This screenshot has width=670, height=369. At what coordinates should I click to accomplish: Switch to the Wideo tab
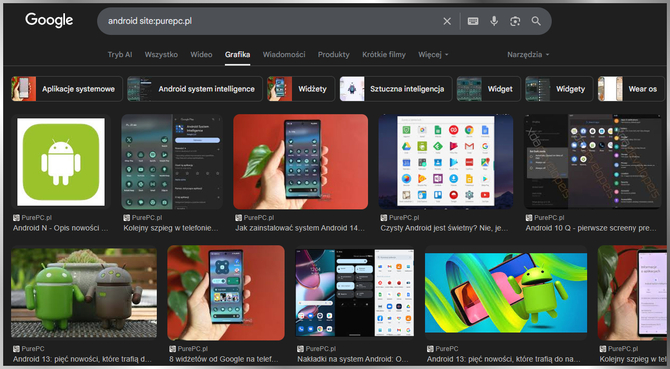(201, 55)
